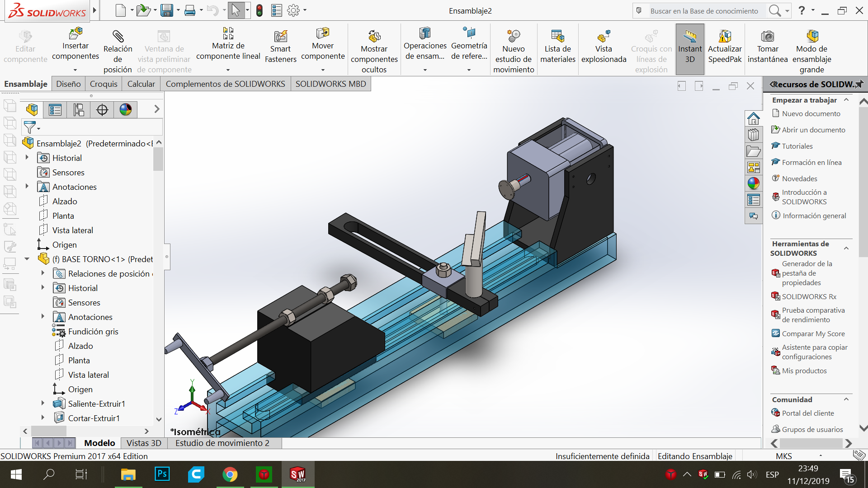Click the knowledge base search field
This screenshot has width=868, height=488.
point(704,11)
